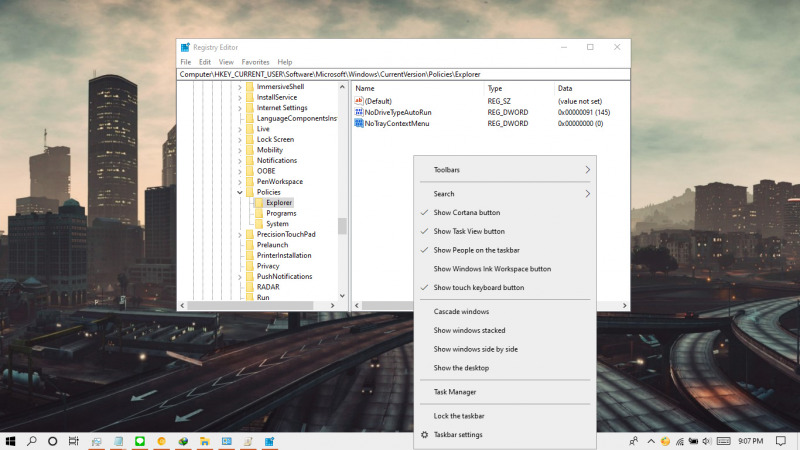Click the colorful palette tray icon
Viewport: 800px width, 450px height.
pyautogui.click(x=665, y=441)
